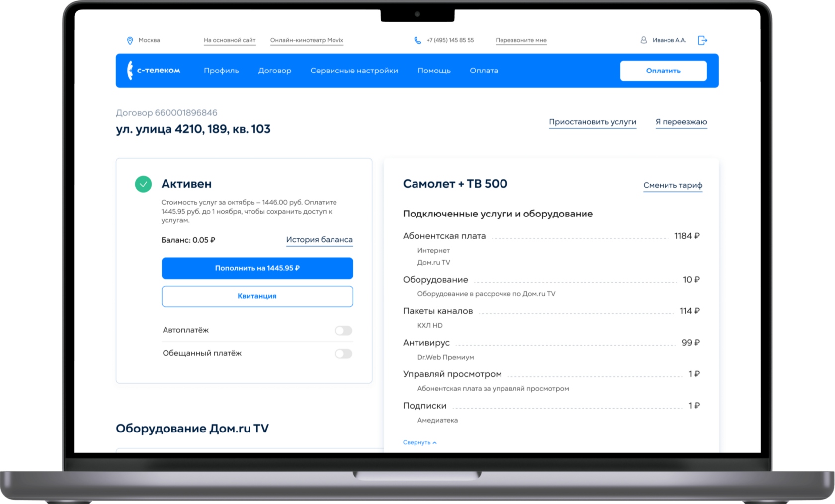The width and height of the screenshot is (835, 504).
Task: Click the user name Иванов А.А.
Action: coord(669,40)
